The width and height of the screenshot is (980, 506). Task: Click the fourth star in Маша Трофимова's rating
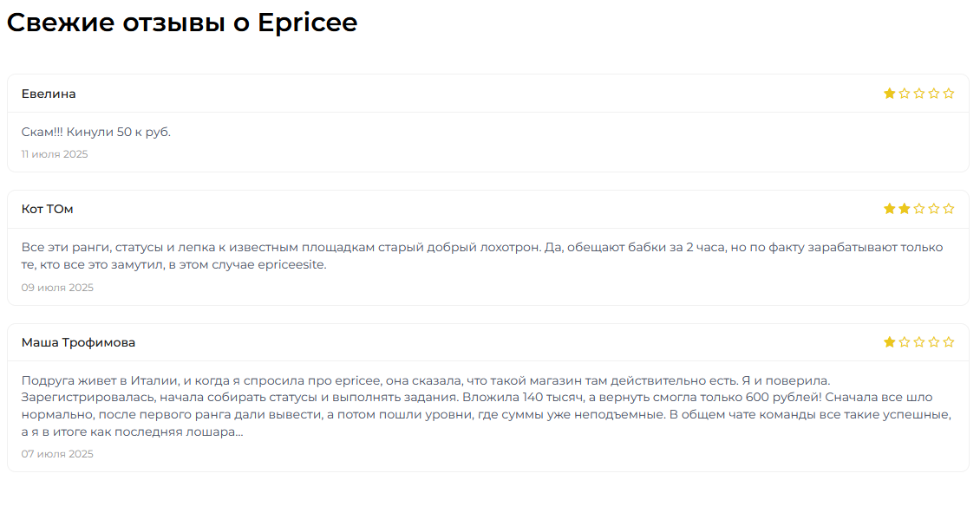click(934, 342)
